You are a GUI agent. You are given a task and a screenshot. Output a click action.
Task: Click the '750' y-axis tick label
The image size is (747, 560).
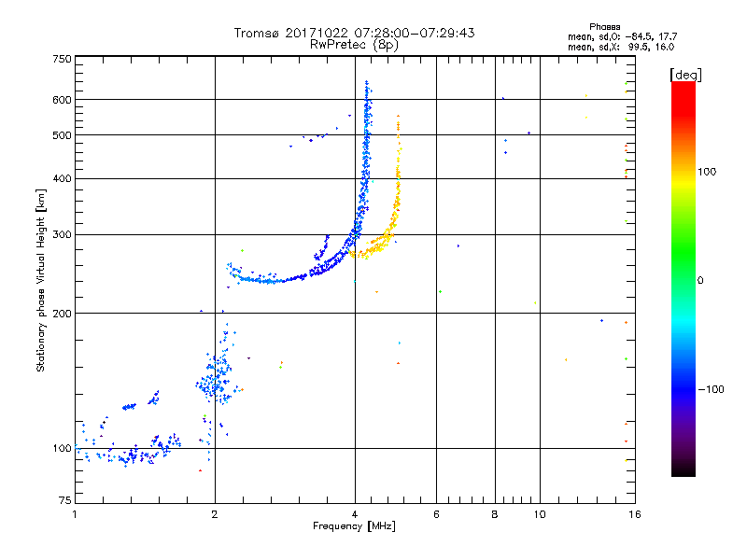click(x=62, y=59)
